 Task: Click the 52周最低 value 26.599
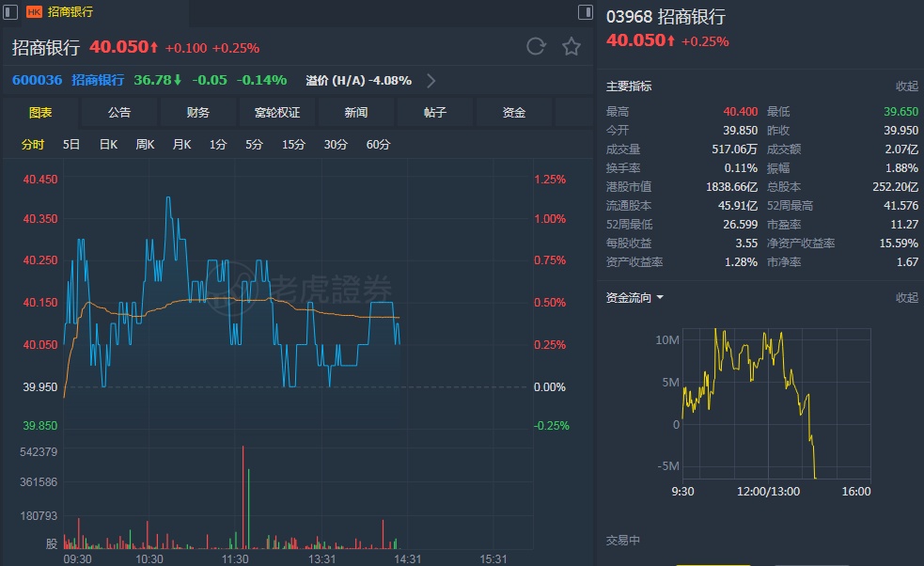pos(740,225)
